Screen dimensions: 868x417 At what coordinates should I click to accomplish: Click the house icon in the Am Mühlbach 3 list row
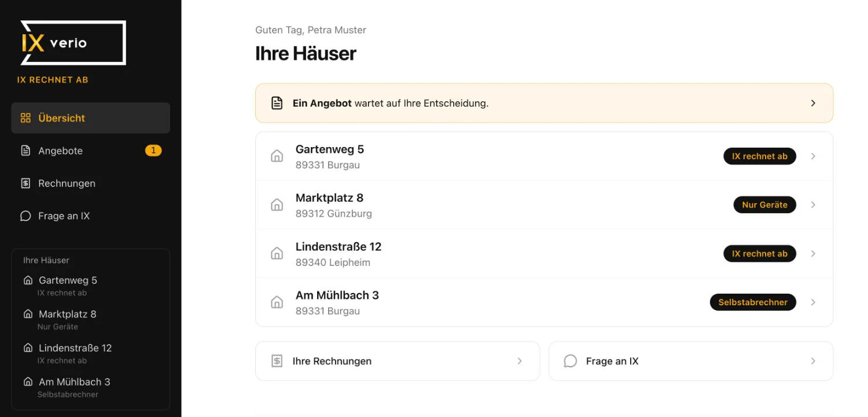point(277,302)
